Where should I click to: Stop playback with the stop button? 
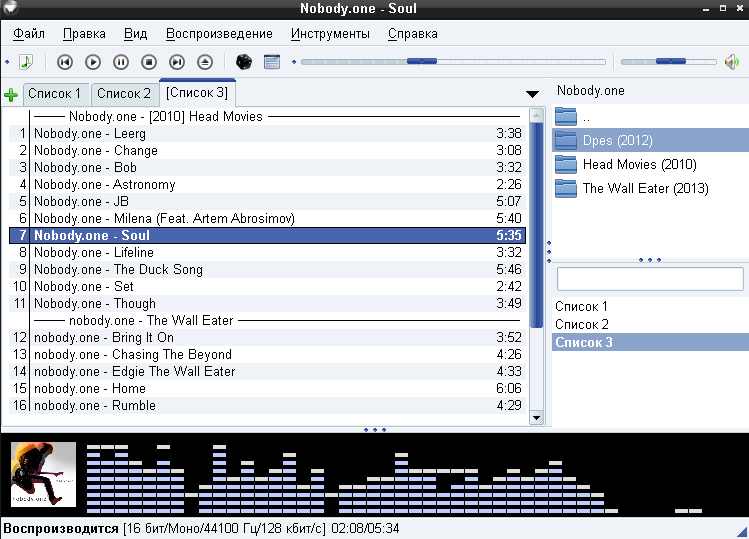coord(149,62)
